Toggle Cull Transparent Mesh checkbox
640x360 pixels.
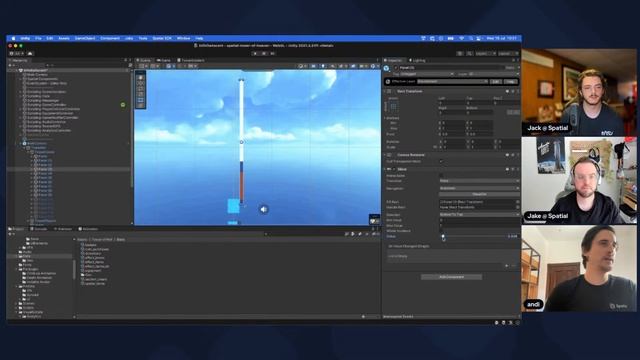441,162
